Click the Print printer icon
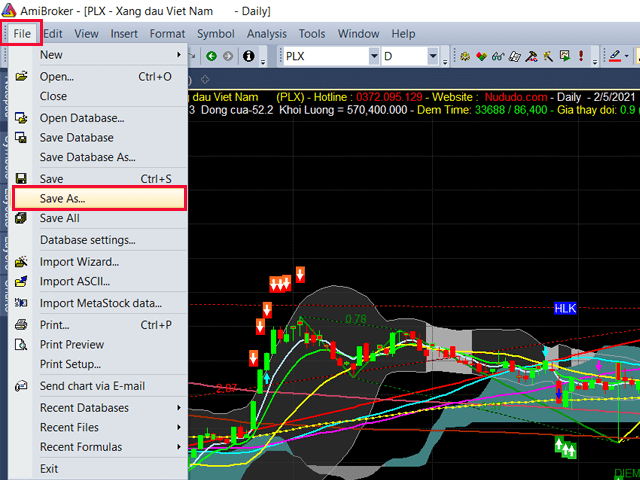Image resolution: width=640 pixels, height=480 pixels. tap(21, 325)
